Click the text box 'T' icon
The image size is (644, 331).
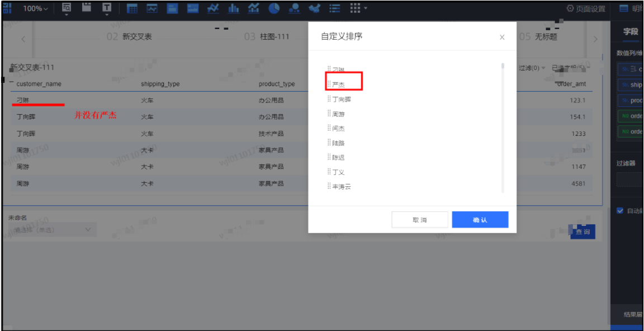[106, 8]
